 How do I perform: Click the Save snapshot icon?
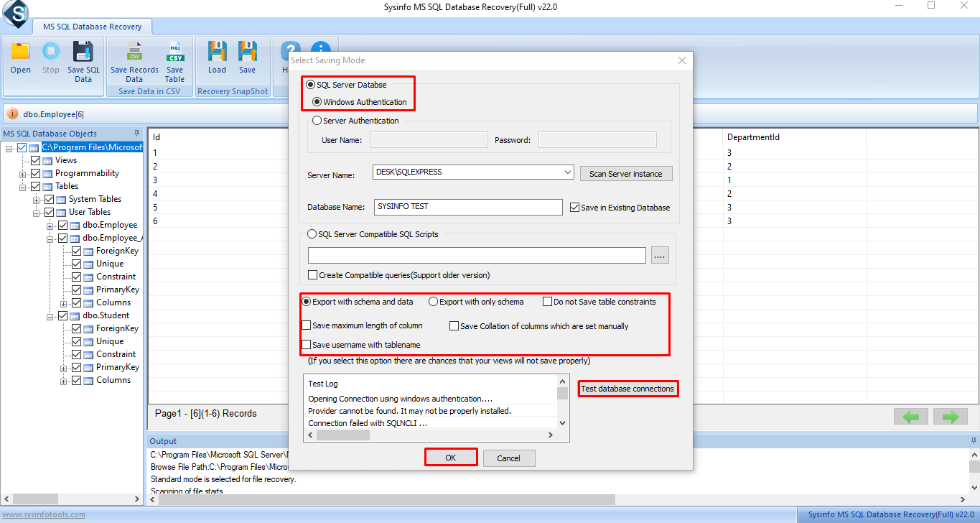click(x=248, y=52)
